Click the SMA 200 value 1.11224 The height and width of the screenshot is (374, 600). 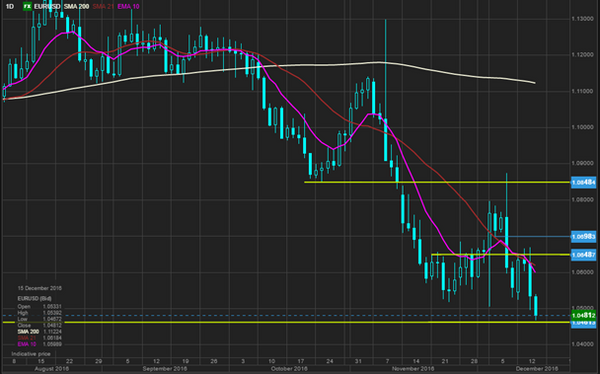[x=52, y=332]
